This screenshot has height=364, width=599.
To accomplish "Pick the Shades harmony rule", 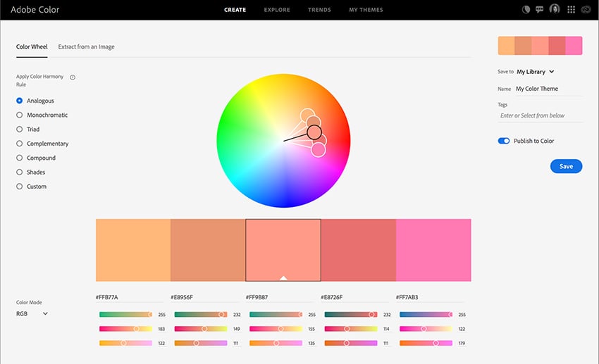I will [x=30, y=172].
